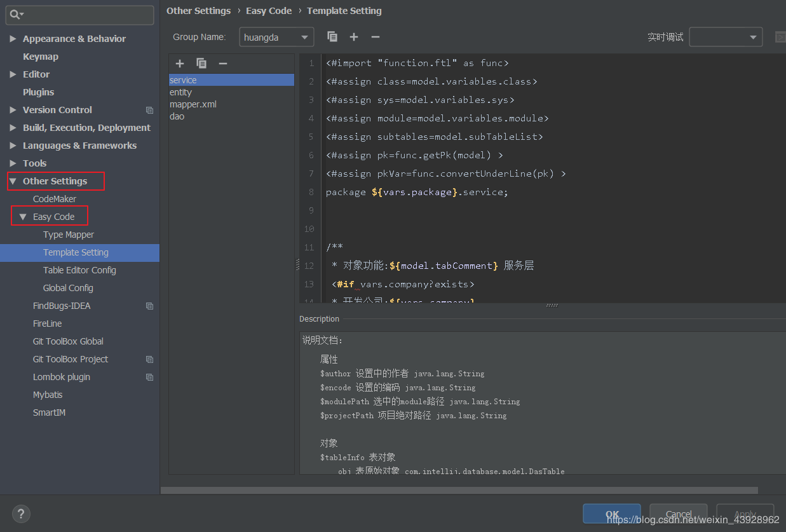
Task: Click project-level icon next to Version Control
Action: click(149, 110)
